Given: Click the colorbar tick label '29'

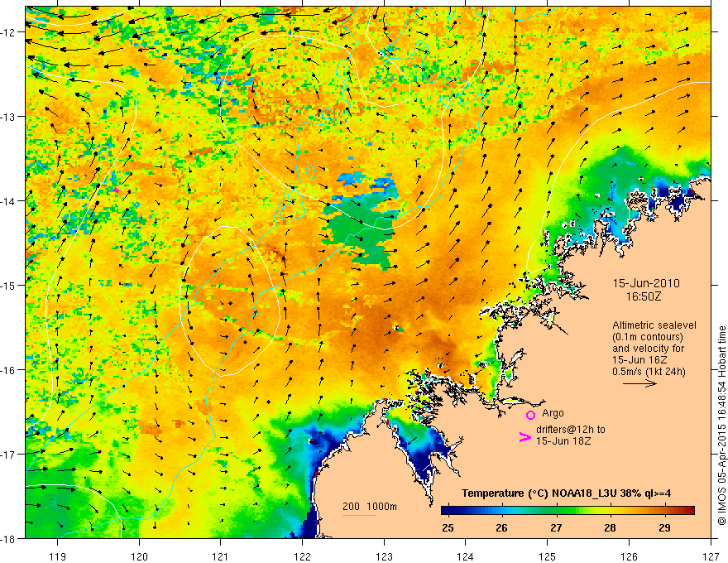Looking at the screenshot, I should [x=664, y=527].
